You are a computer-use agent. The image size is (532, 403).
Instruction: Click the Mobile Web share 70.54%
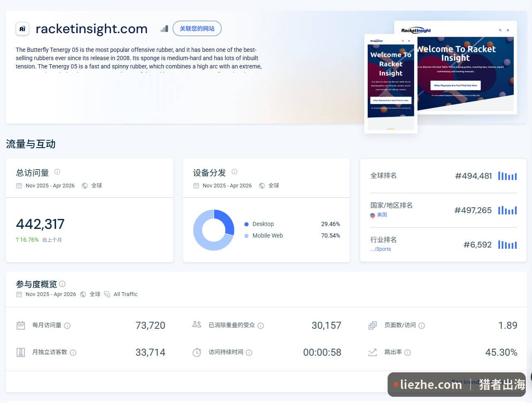coord(330,236)
